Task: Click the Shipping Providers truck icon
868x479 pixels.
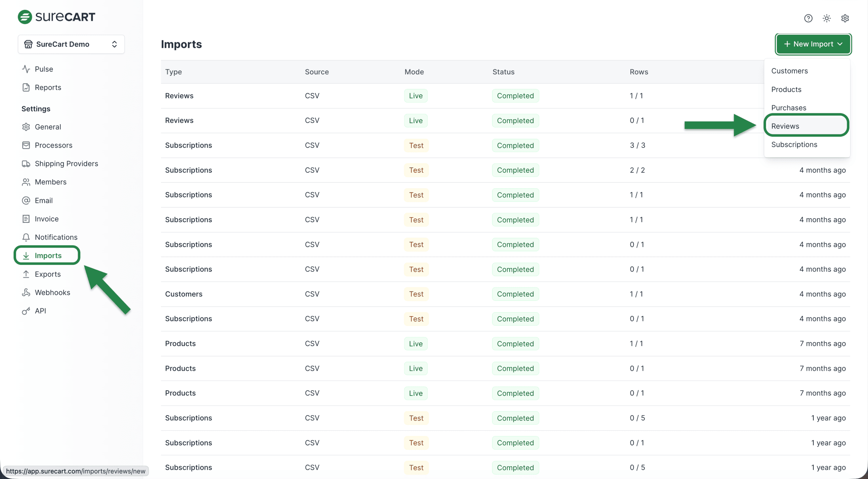Action: pos(26,164)
